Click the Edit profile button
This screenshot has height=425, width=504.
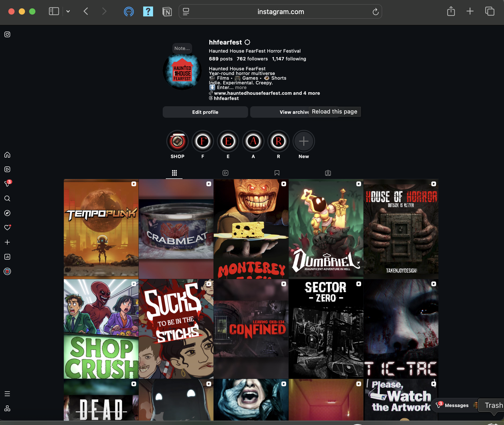coord(205,112)
